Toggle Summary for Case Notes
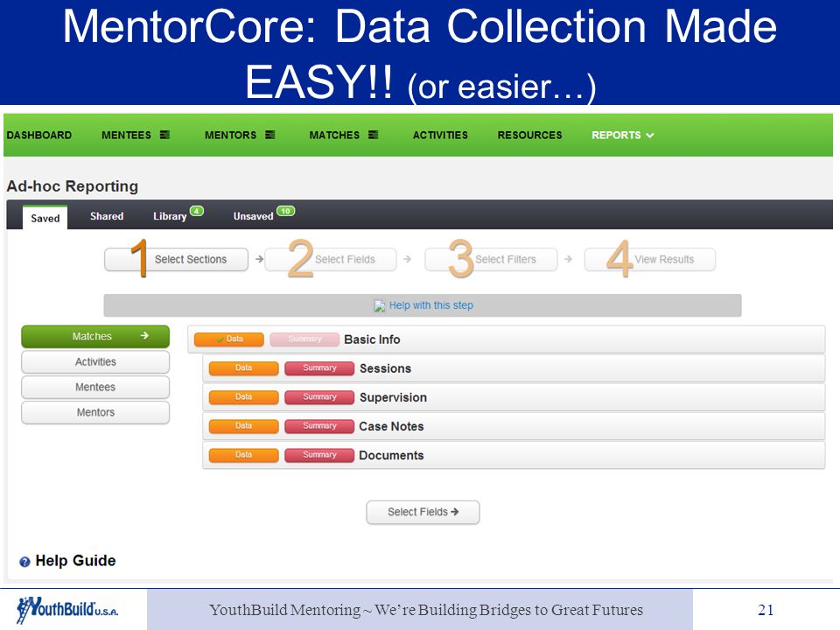The height and width of the screenshot is (630, 840). [319, 426]
